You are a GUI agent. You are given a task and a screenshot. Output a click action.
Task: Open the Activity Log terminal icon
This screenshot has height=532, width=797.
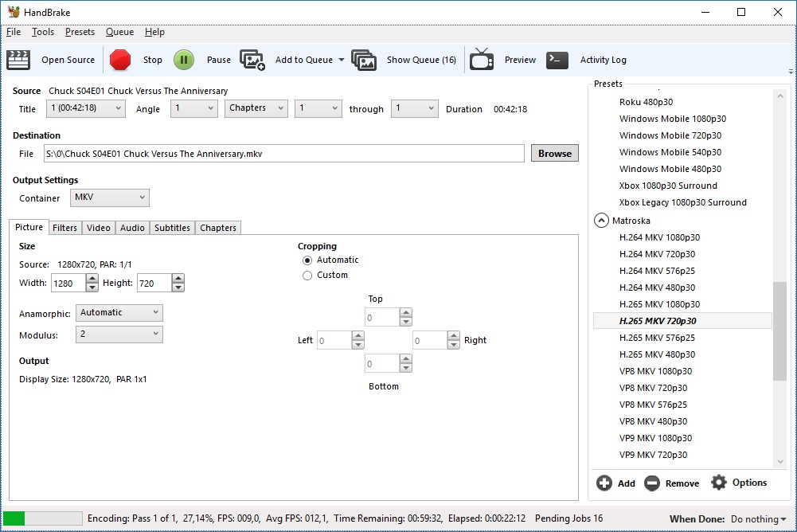point(557,60)
